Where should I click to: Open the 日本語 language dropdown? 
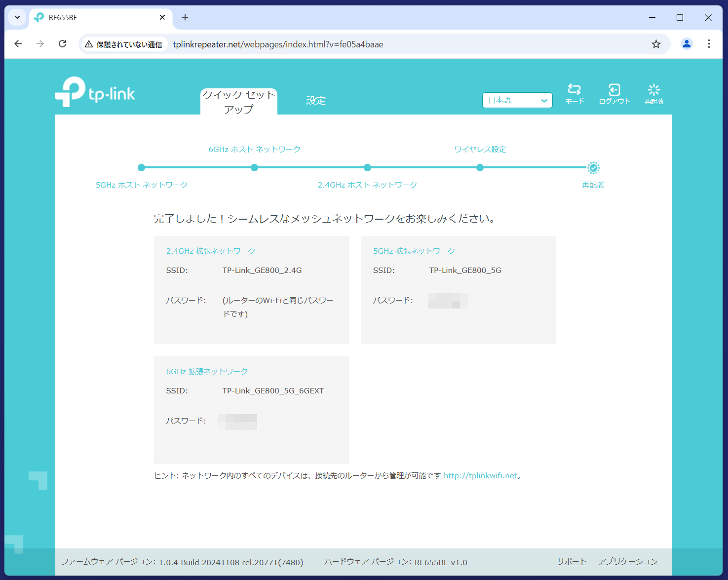tap(517, 100)
